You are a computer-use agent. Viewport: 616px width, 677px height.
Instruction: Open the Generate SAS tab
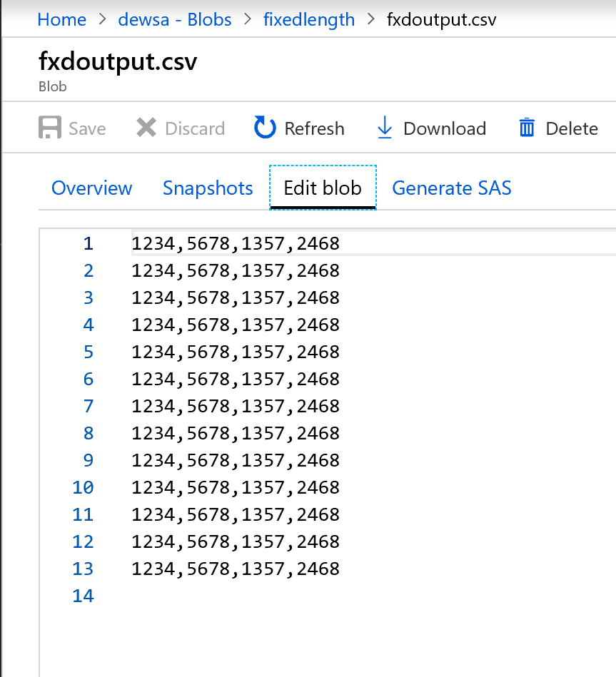click(451, 188)
